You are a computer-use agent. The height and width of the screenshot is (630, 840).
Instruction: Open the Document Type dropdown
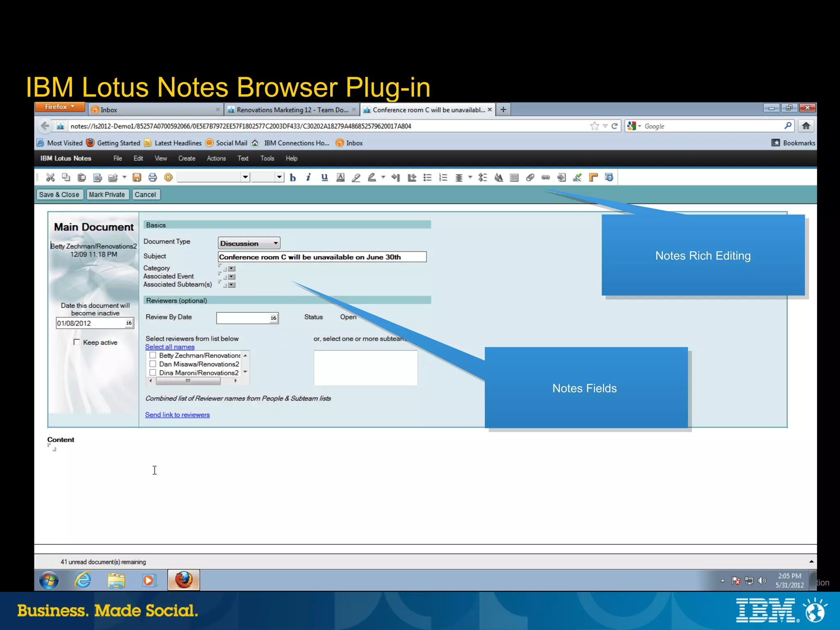click(249, 243)
